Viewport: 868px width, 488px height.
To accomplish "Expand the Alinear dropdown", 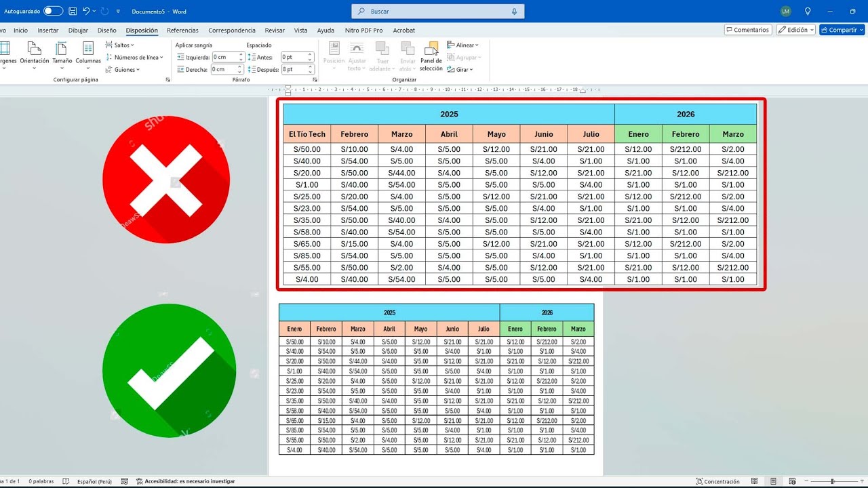I will (x=462, y=45).
